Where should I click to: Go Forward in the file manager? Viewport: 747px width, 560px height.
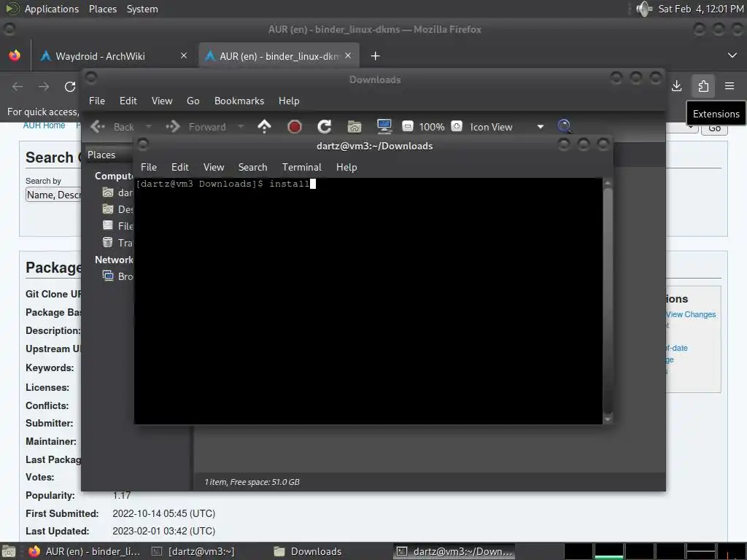pyautogui.click(x=196, y=127)
